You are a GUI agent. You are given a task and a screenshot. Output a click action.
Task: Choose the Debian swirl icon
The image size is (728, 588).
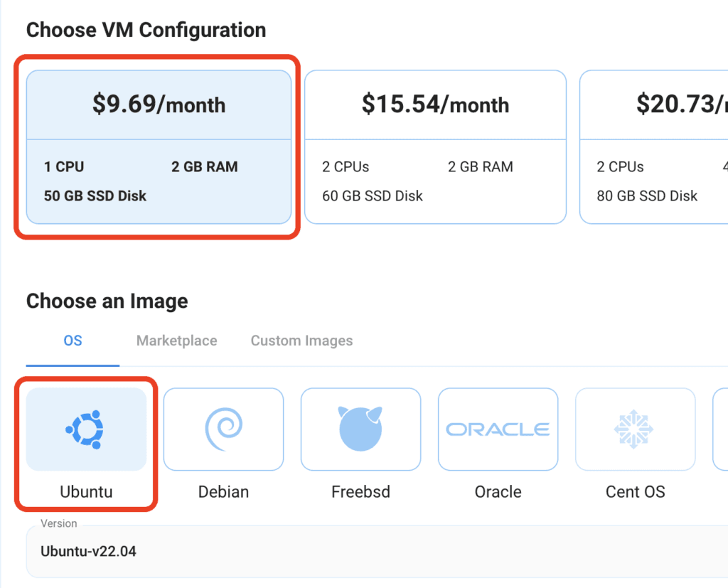pos(223,429)
